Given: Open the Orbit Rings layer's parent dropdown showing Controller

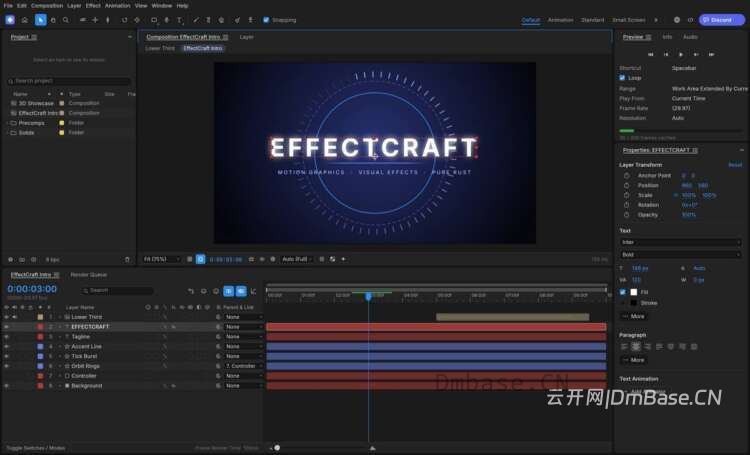Looking at the screenshot, I should (x=243, y=366).
